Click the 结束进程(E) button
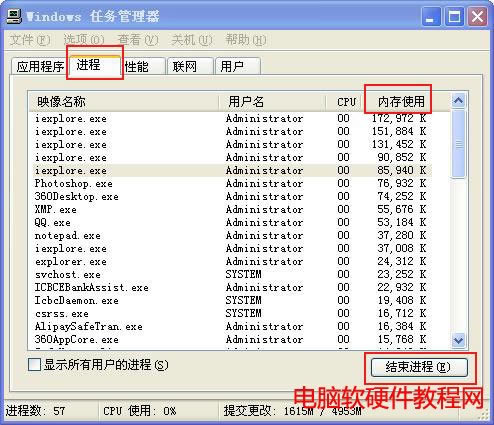This screenshot has width=494, height=425. 419,367
